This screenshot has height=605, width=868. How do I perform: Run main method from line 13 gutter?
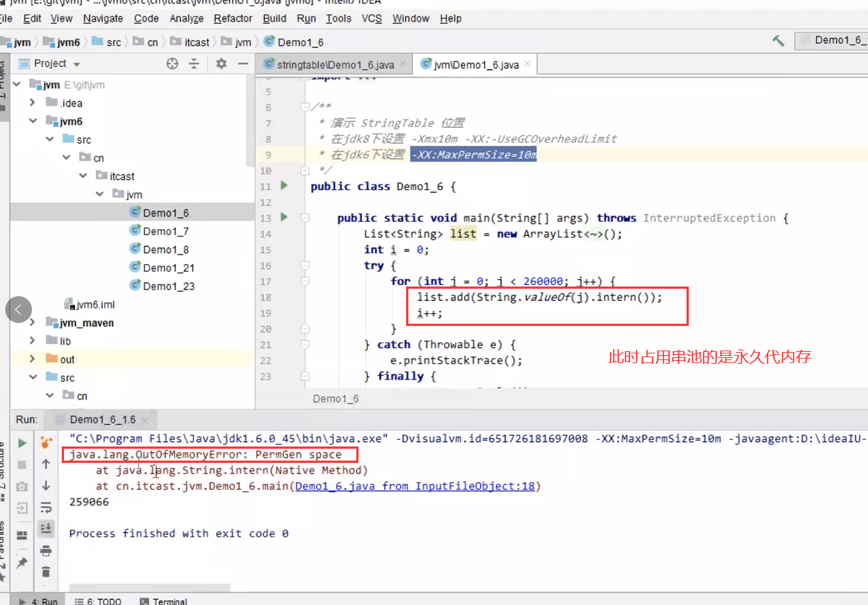pyautogui.click(x=284, y=217)
